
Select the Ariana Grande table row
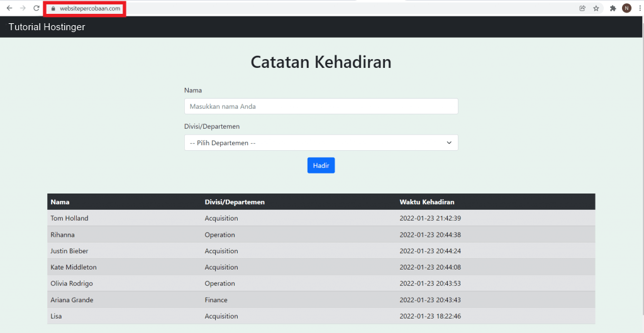(321, 300)
